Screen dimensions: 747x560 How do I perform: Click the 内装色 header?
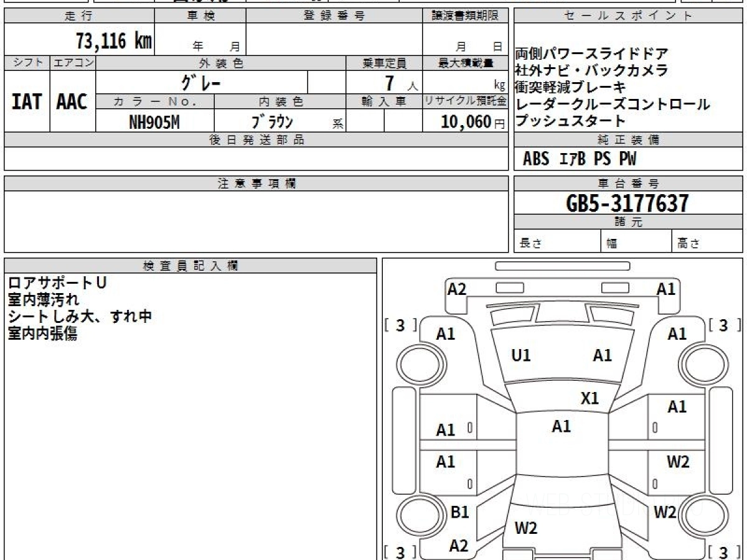pyautogui.click(x=280, y=101)
